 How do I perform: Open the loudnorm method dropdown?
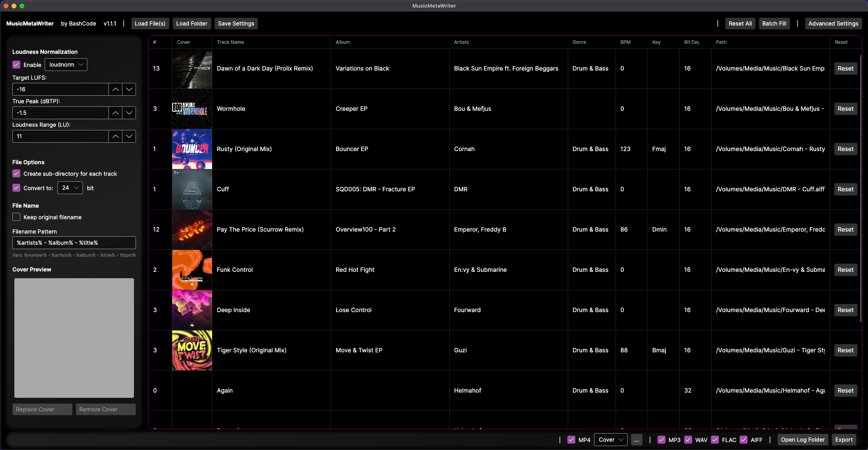(66, 65)
